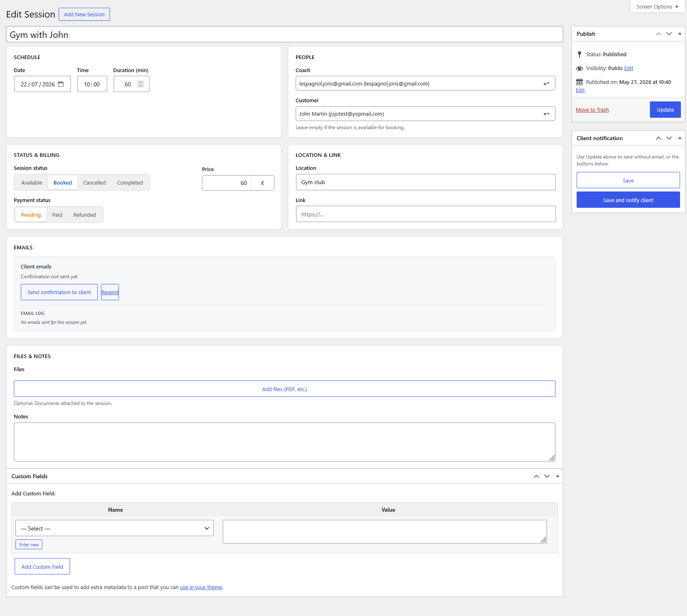Move Publish panel down arrow
Screen dimensions: 687x616
click(669, 34)
